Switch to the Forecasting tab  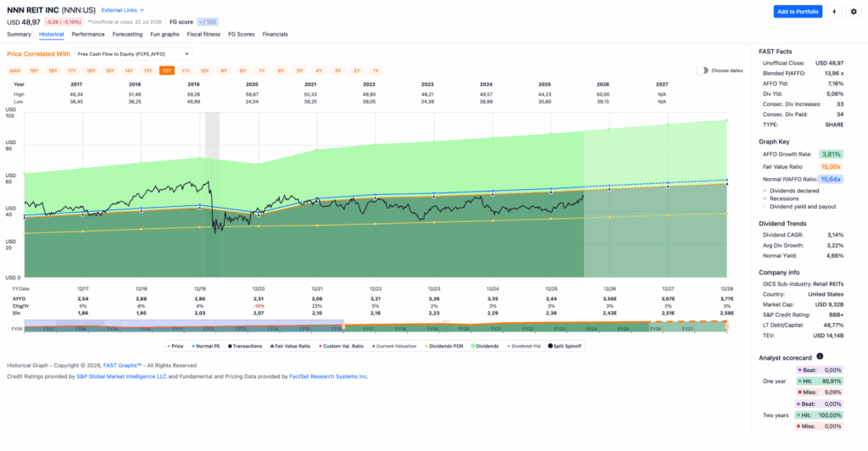click(127, 34)
